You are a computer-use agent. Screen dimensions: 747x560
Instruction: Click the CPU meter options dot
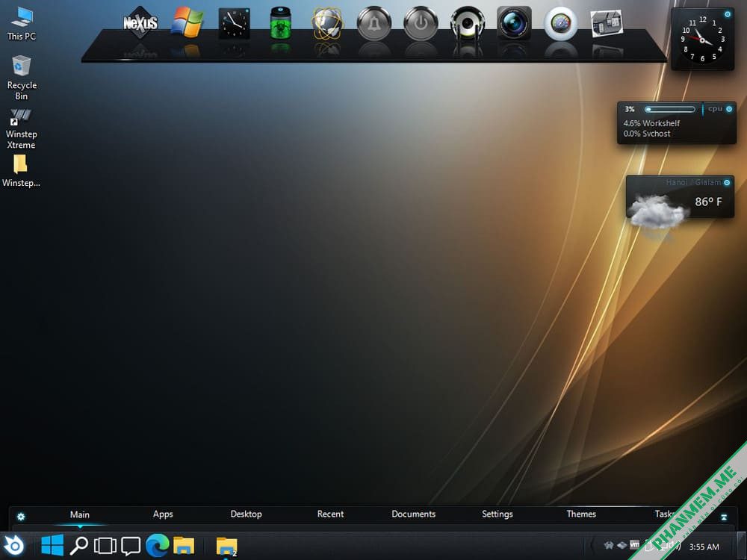tap(729, 109)
